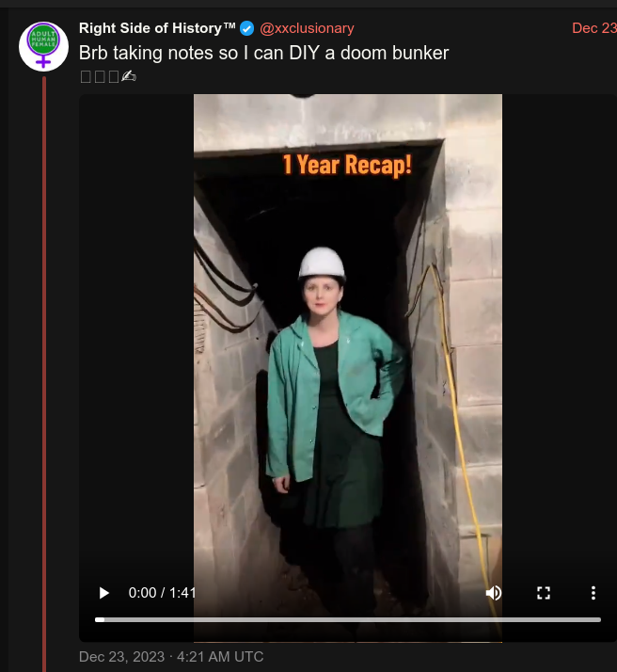The width and height of the screenshot is (617, 672).
Task: Enter fullscreen video mode
Action: pos(544,593)
